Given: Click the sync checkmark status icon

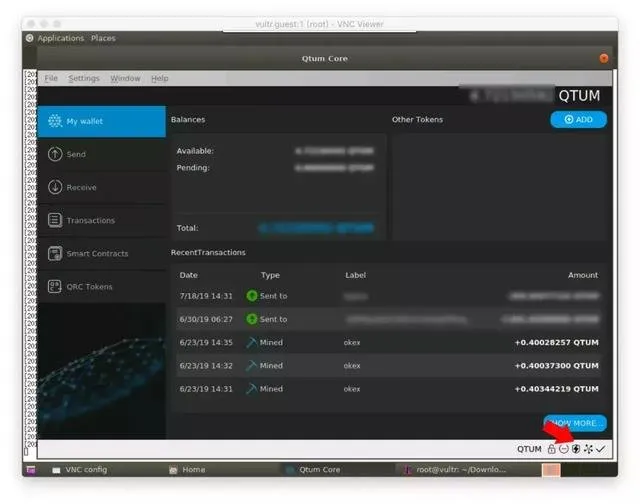Looking at the screenshot, I should coord(600,449).
